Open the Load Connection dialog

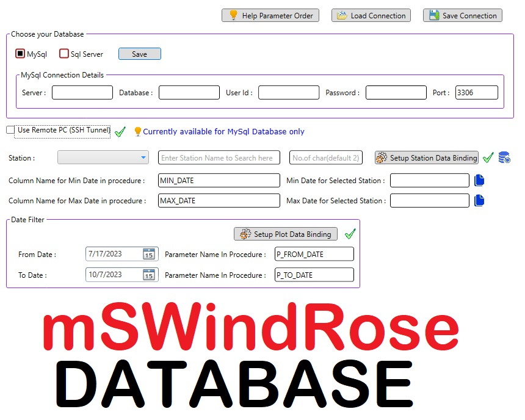pyautogui.click(x=371, y=15)
